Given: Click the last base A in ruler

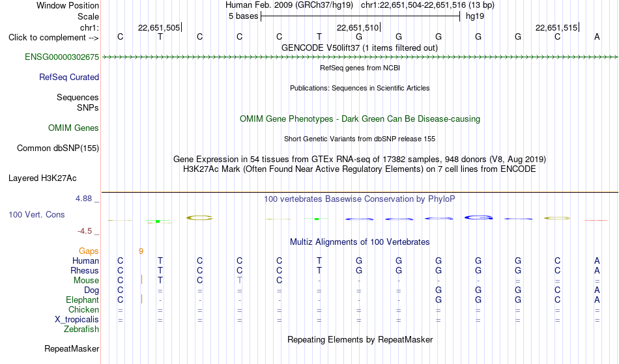Looking at the screenshot, I should pyautogui.click(x=597, y=36).
